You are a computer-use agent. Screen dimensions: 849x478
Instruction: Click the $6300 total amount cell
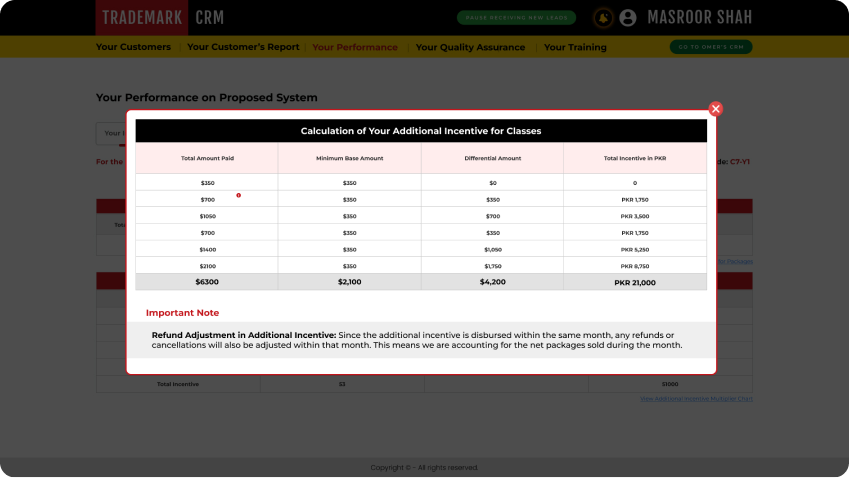[207, 282]
